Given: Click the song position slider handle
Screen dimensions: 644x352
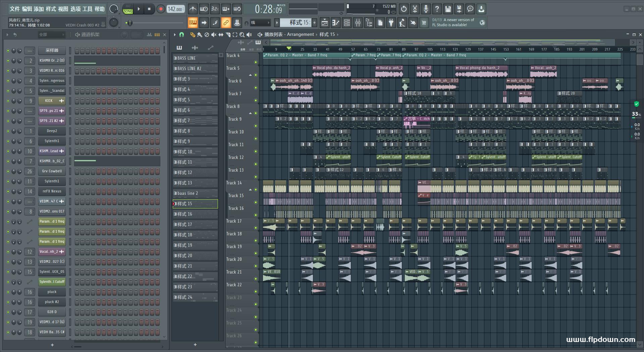Looking at the screenshot, I should 130,23.
